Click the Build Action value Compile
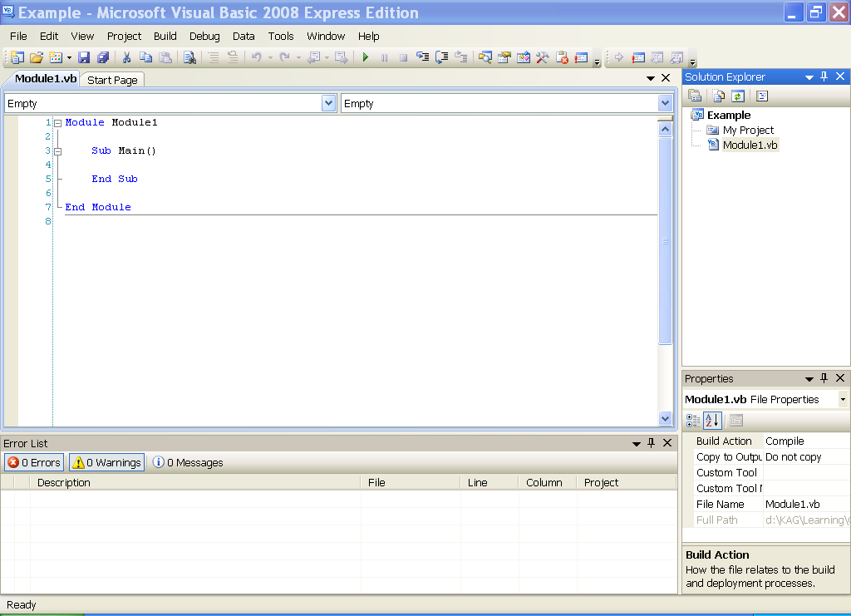The image size is (851, 616). tap(805, 441)
